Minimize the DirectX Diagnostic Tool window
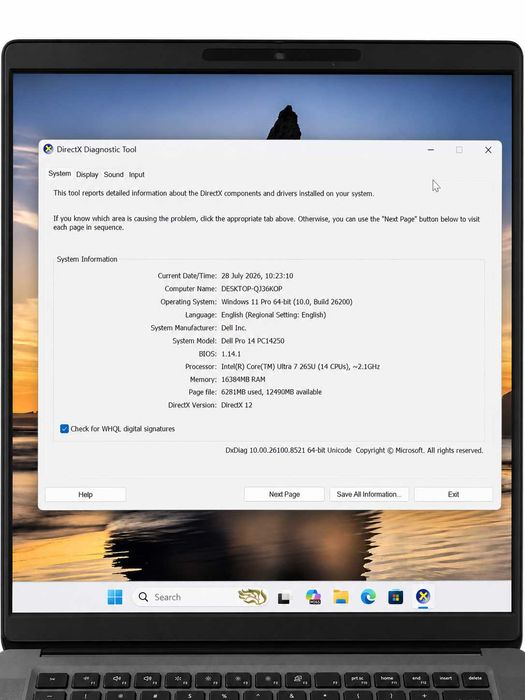525x700 pixels. (431, 150)
